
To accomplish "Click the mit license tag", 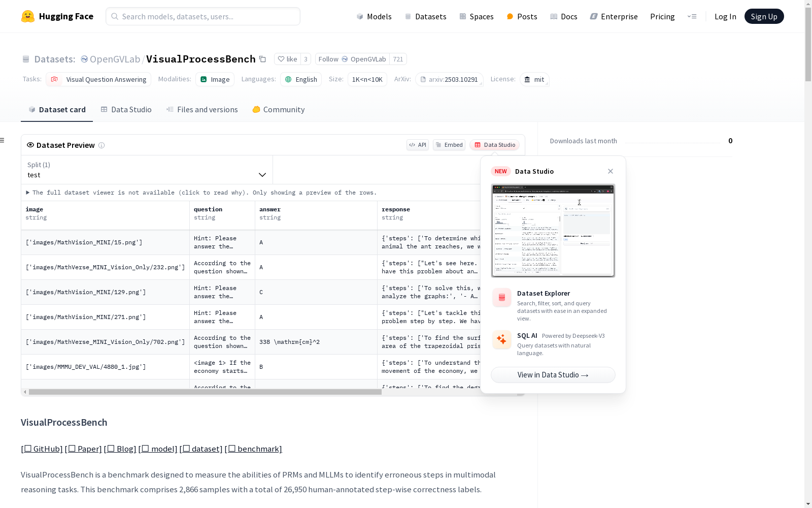I will point(534,79).
